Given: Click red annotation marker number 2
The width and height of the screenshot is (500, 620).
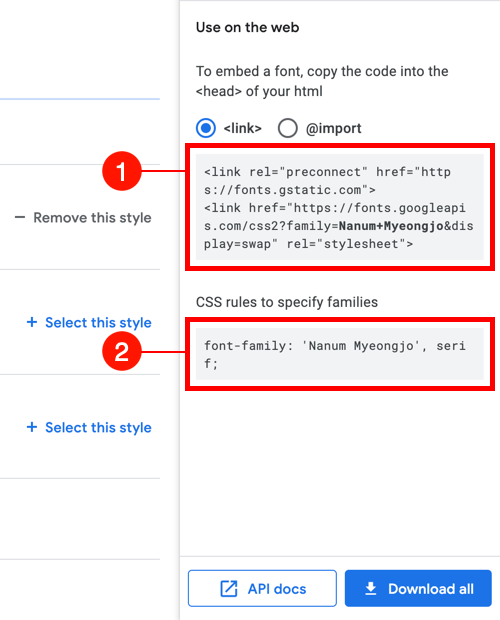Looking at the screenshot, I should coord(122,351).
